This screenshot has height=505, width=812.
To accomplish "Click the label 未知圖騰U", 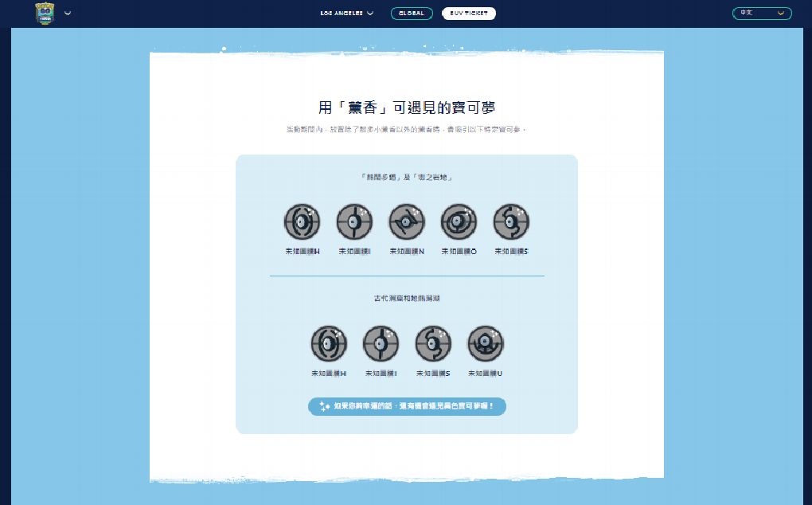I will coord(486,373).
